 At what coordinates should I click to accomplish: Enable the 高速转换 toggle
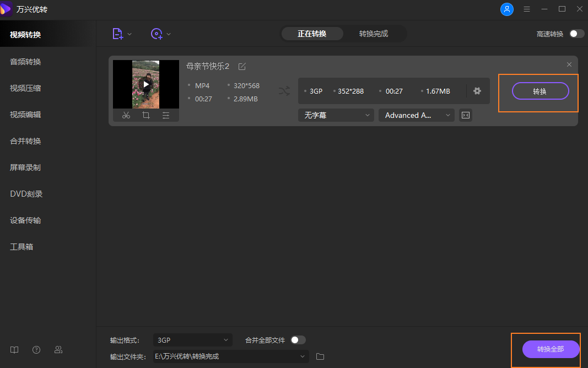coord(576,34)
